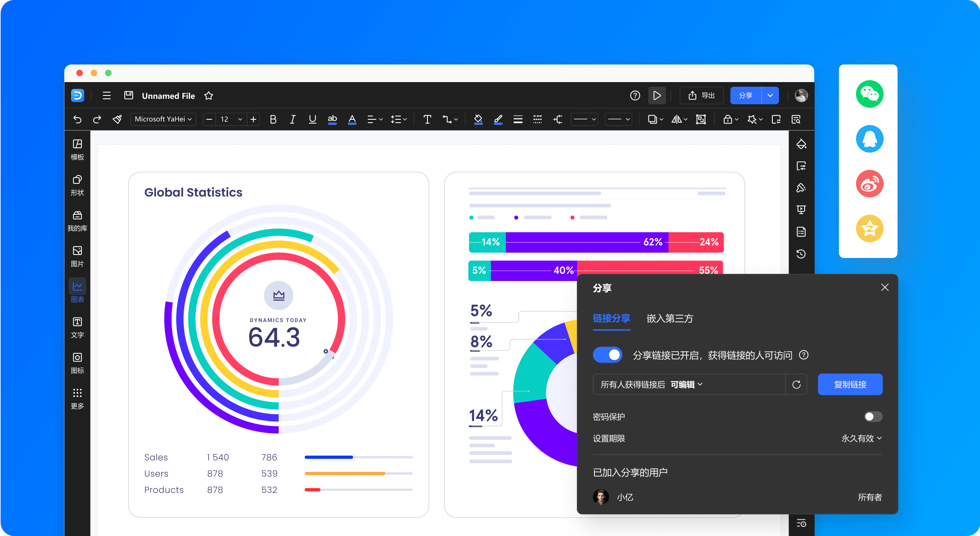The image size is (980, 536).
Task: Open the Microsoft YaHei font dropdown
Action: (163, 119)
